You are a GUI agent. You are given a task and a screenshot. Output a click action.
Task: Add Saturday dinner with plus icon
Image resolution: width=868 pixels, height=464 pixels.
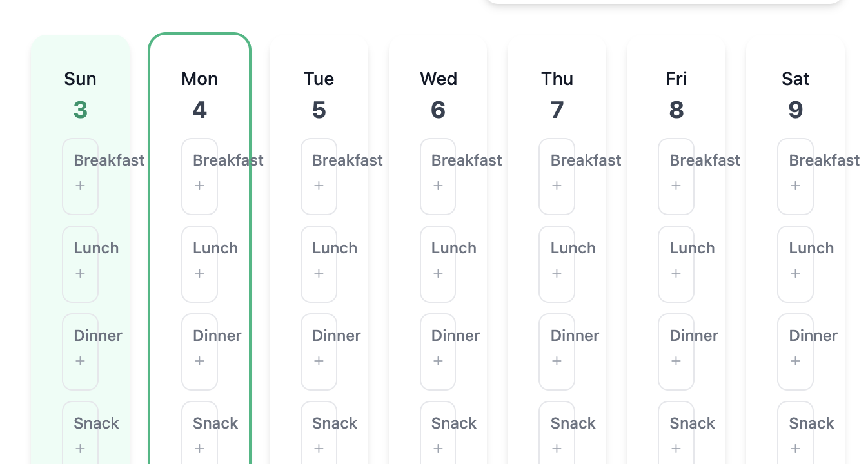(795, 361)
